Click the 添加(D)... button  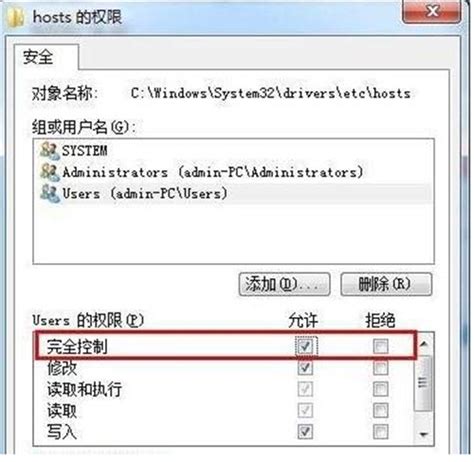(284, 284)
